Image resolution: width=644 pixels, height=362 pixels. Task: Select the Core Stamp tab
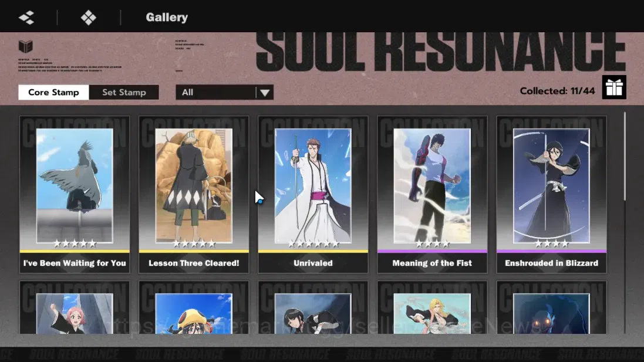[x=53, y=92]
